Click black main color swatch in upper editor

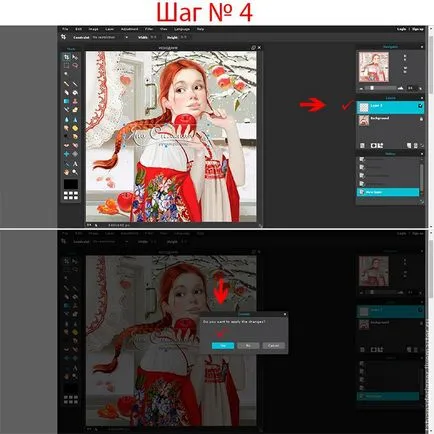pos(71,184)
